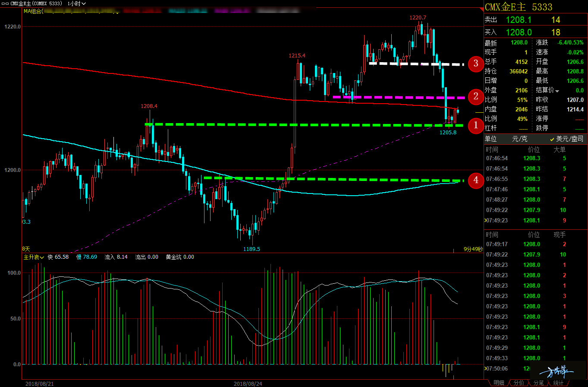This screenshot has height=387, width=588.
Task: Click the 外盘 value 2106
Action: pos(522,90)
